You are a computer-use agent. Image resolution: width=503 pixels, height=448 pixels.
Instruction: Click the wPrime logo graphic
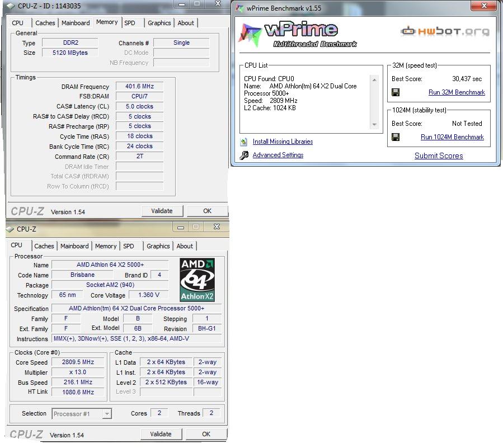tap(297, 35)
